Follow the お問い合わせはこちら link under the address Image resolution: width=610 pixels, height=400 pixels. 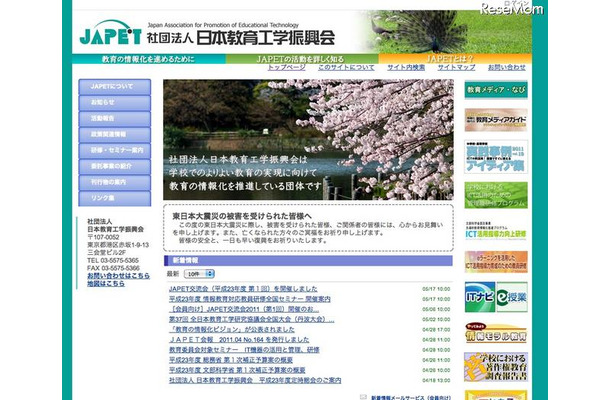[118, 275]
